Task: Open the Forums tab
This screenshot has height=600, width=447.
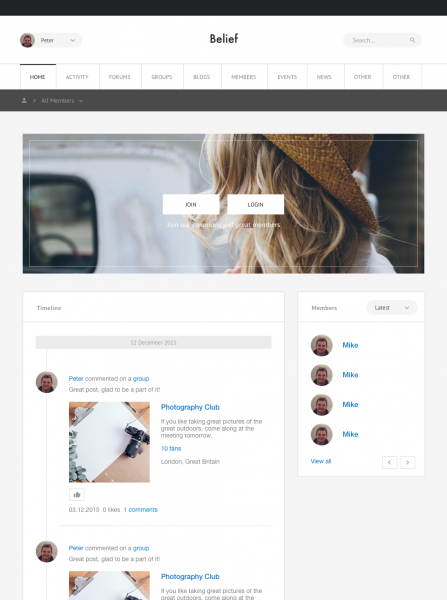Action: tap(120, 77)
